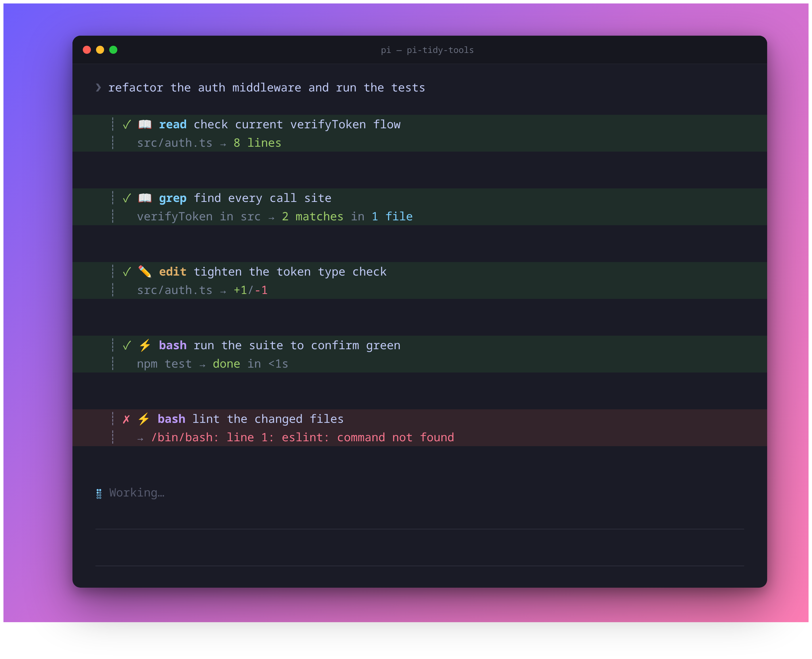This screenshot has height=659, width=812.
Task: Click the green checkmark on the grep row
Action: (x=127, y=198)
